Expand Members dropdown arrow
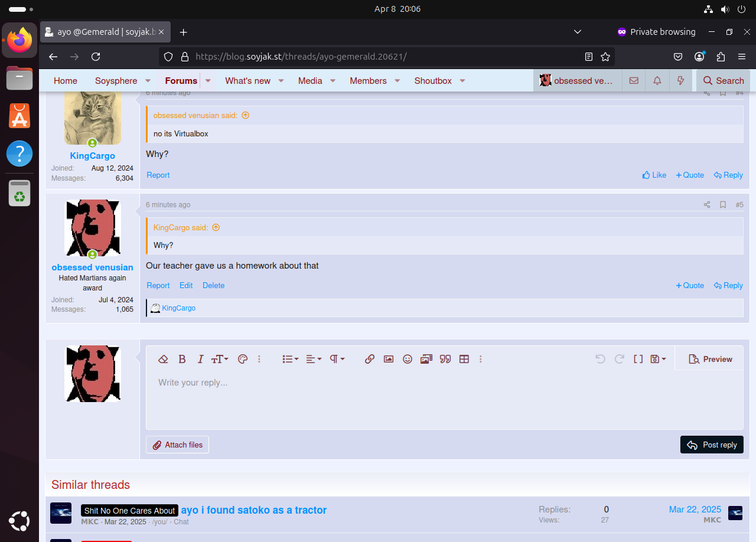Image resolution: width=756 pixels, height=542 pixels. 397,81
